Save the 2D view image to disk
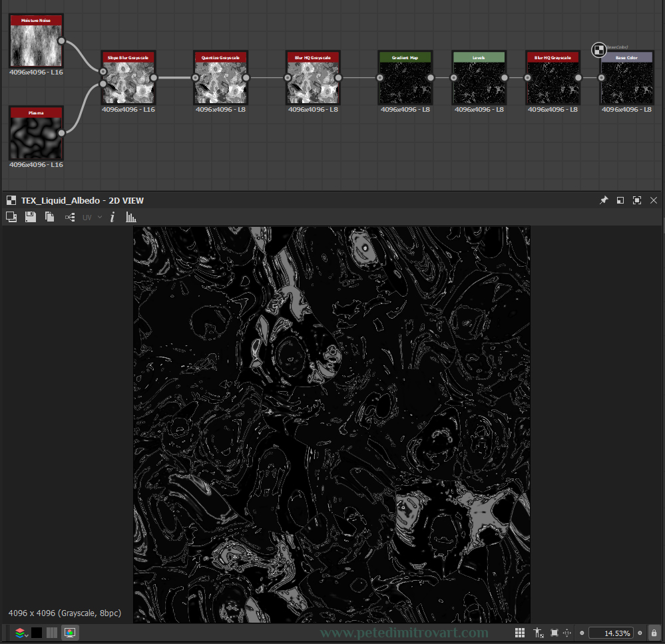 pyautogui.click(x=31, y=217)
